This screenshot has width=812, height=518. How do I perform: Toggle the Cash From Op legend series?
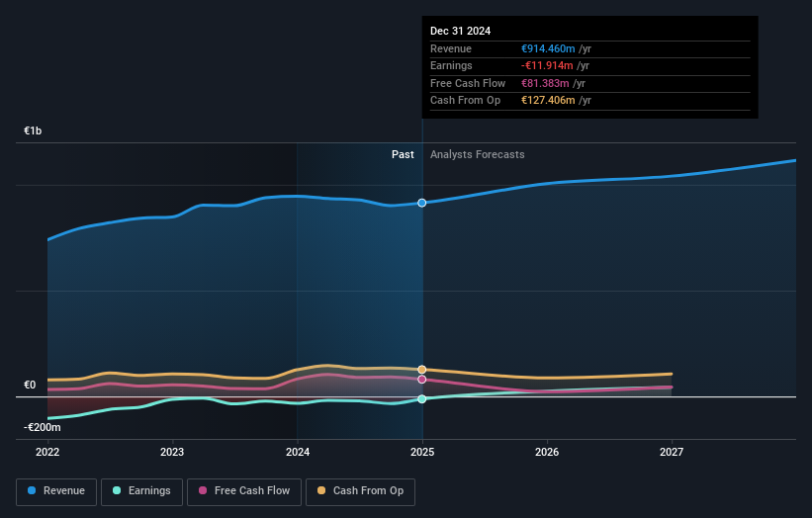(x=360, y=491)
